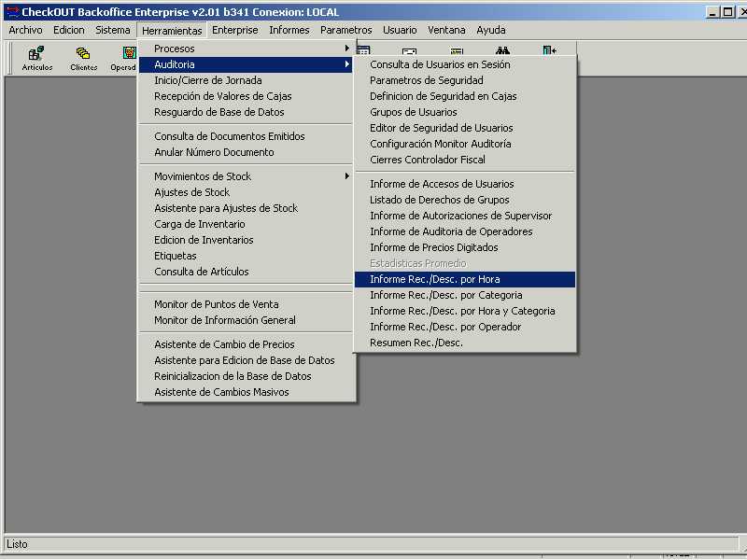
Task: Open the Parametros menu
Action: [x=345, y=30]
